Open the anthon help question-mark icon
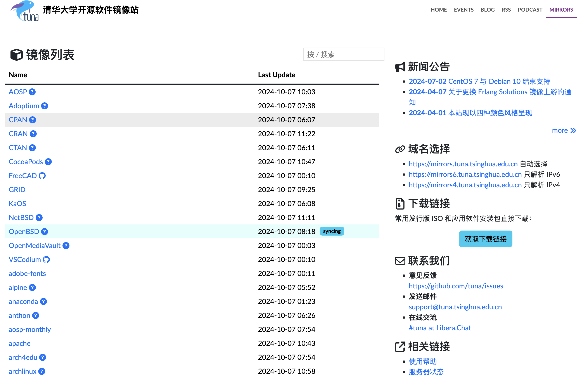This screenshot has width=588, height=379. tap(35, 315)
